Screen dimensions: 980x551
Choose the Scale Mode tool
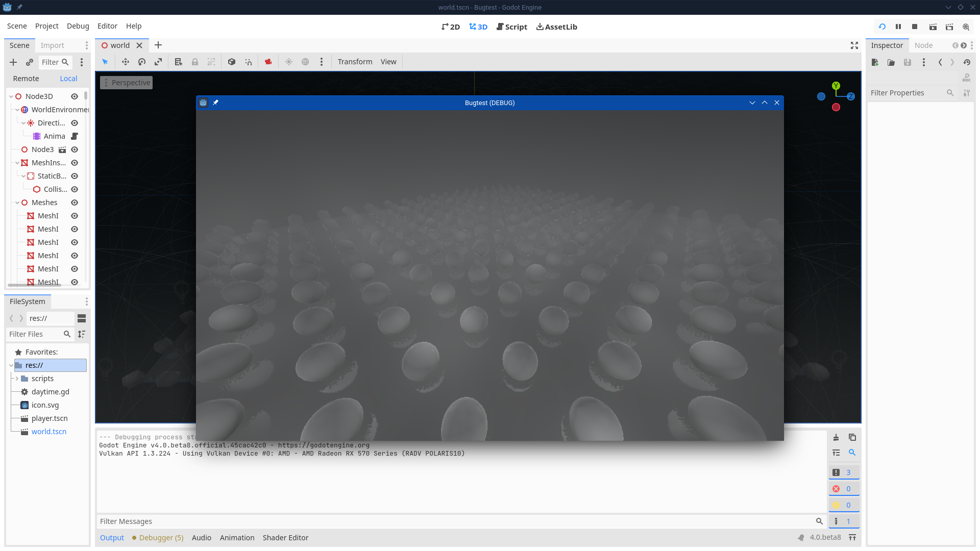158,62
